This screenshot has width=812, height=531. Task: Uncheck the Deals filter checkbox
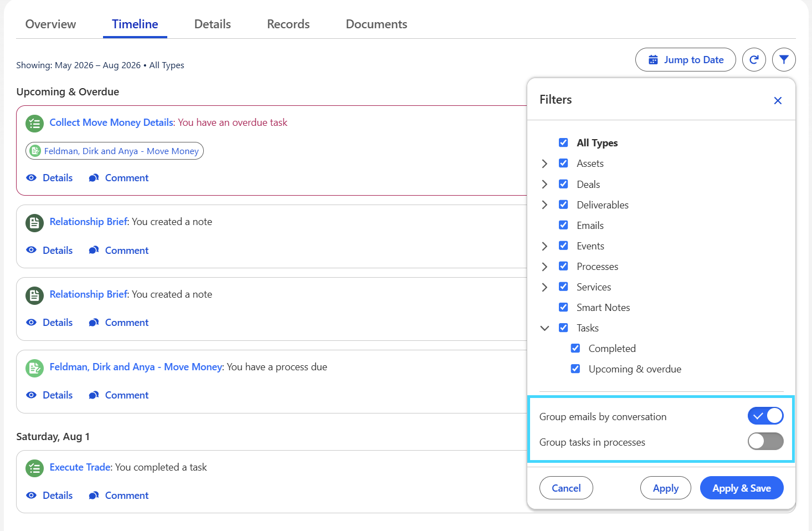point(563,184)
